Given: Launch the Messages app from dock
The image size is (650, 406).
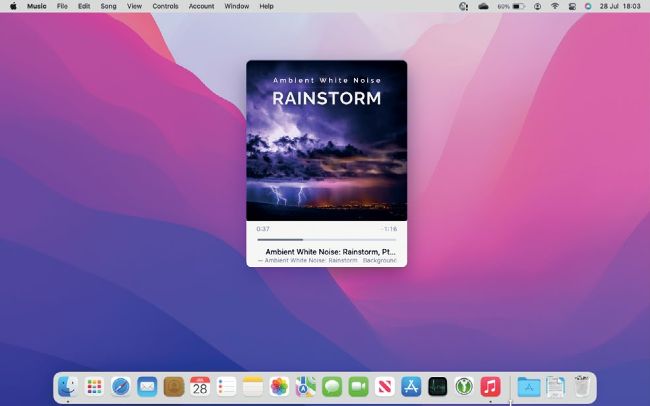Looking at the screenshot, I should [x=332, y=387].
